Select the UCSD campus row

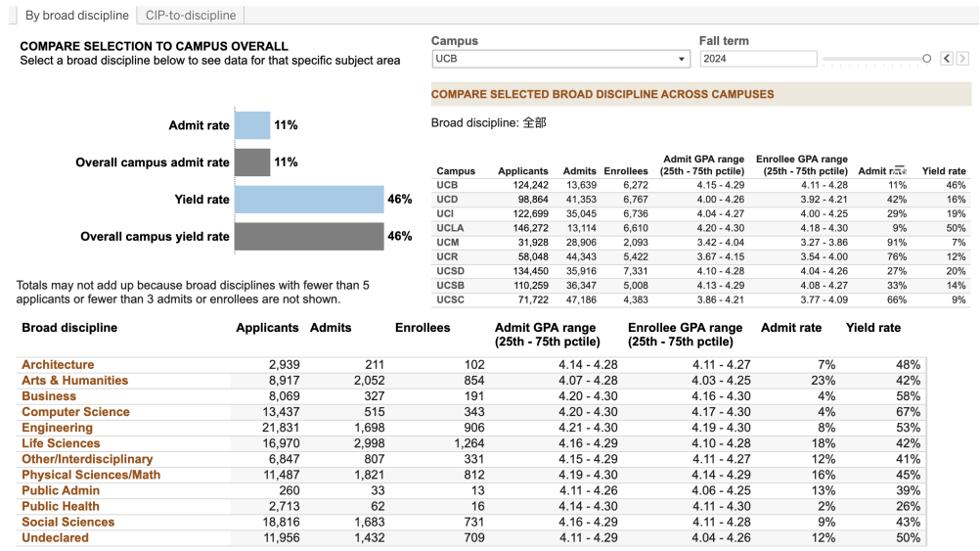tap(449, 271)
